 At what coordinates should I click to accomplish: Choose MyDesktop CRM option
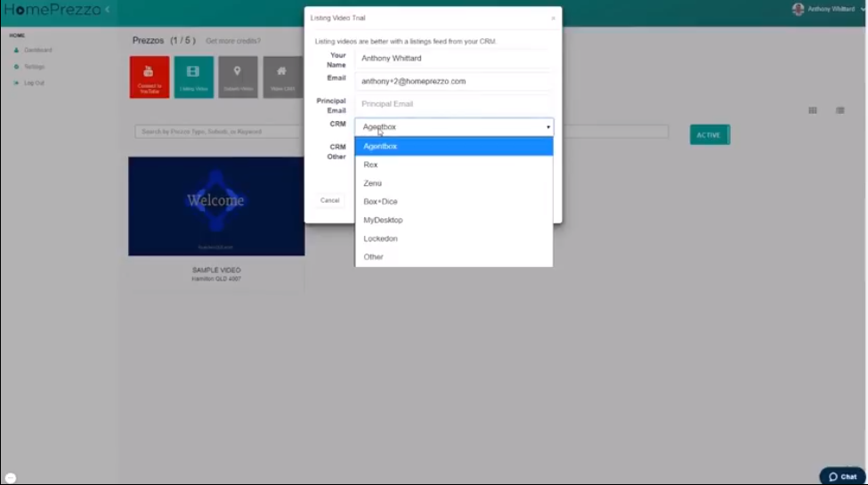coord(454,220)
